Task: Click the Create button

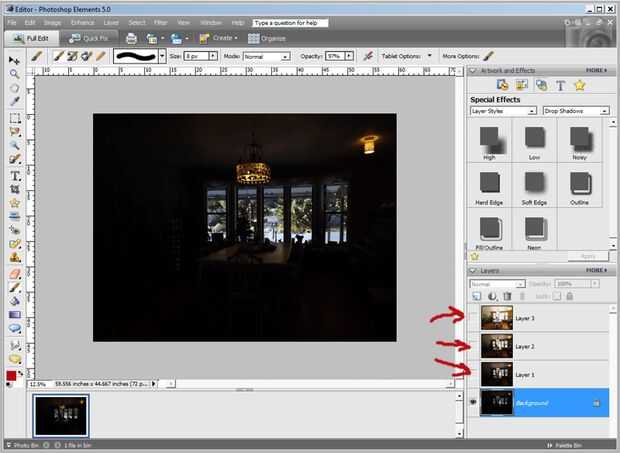Action: (x=218, y=38)
